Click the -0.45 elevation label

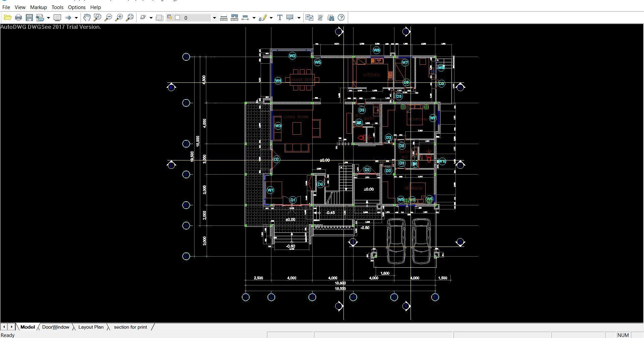click(330, 213)
